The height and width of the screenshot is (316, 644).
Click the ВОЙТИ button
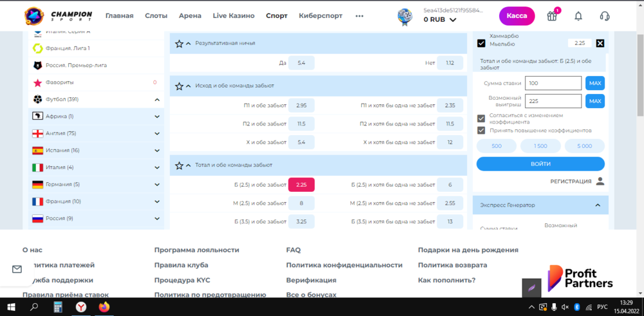540,163
